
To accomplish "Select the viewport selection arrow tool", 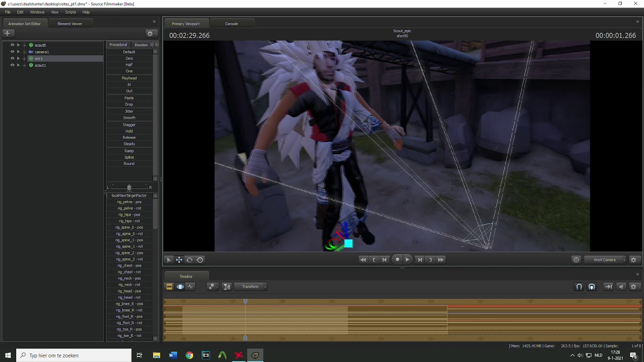I will 169,260.
